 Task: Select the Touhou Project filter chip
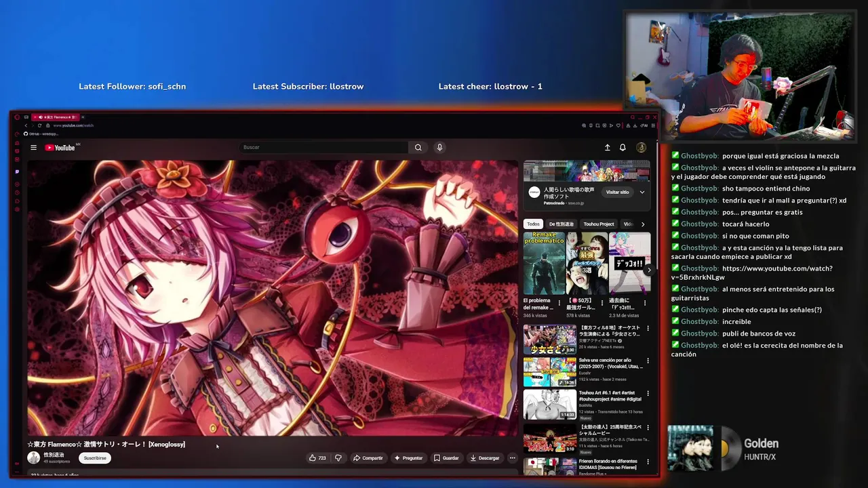599,224
